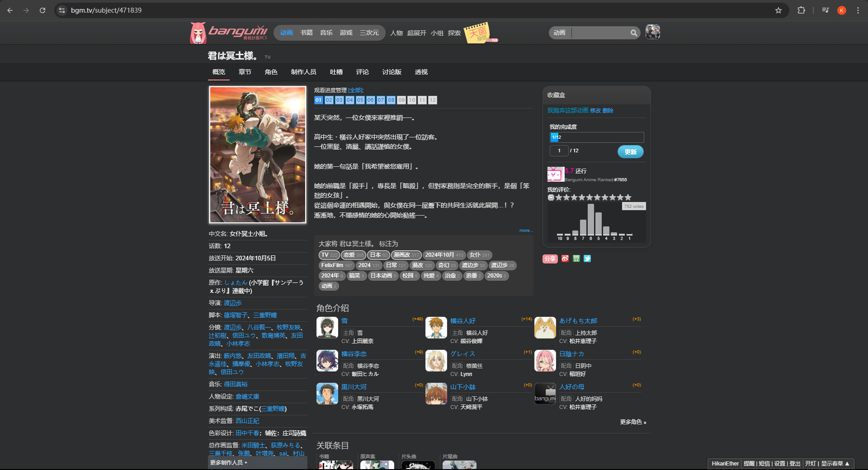Click the score 7 bar in rating chart
The image size is (868, 470).
click(x=583, y=227)
